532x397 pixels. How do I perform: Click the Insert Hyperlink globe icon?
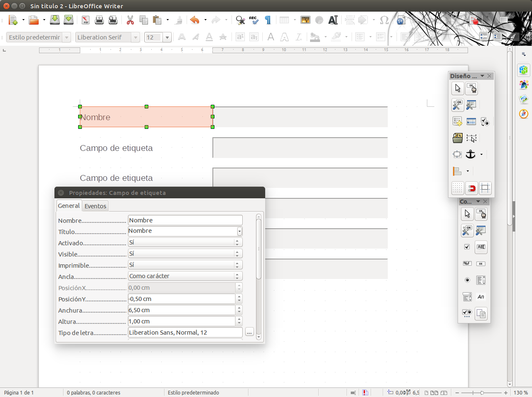[401, 20]
